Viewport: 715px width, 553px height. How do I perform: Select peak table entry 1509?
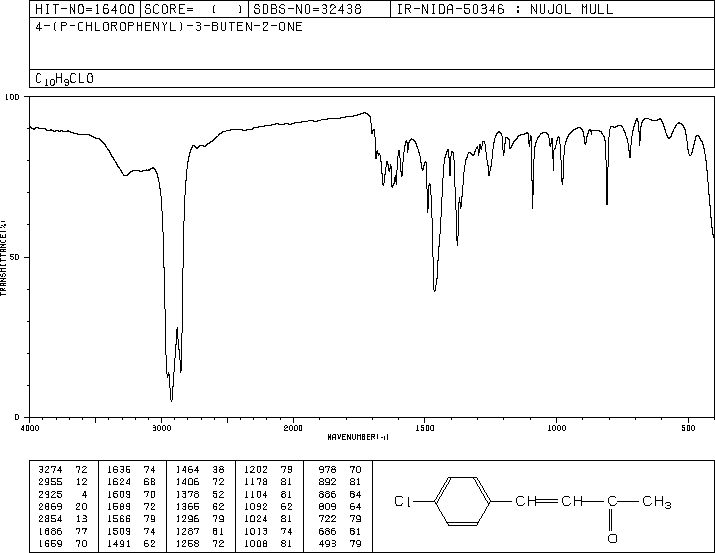coord(119,531)
